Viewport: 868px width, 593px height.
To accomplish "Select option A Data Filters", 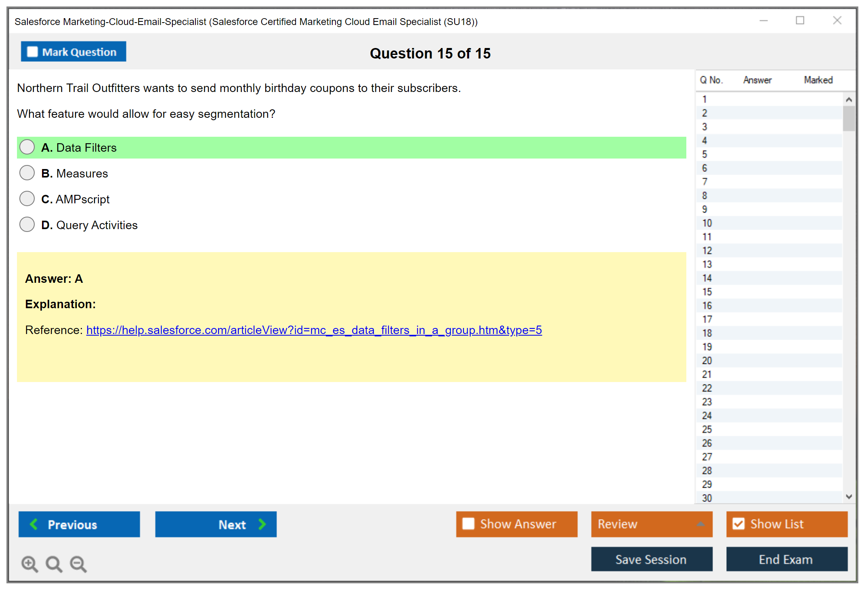I will [27, 147].
